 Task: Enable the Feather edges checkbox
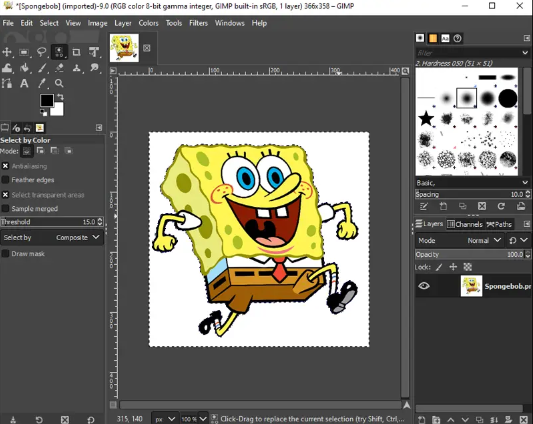(x=5, y=180)
